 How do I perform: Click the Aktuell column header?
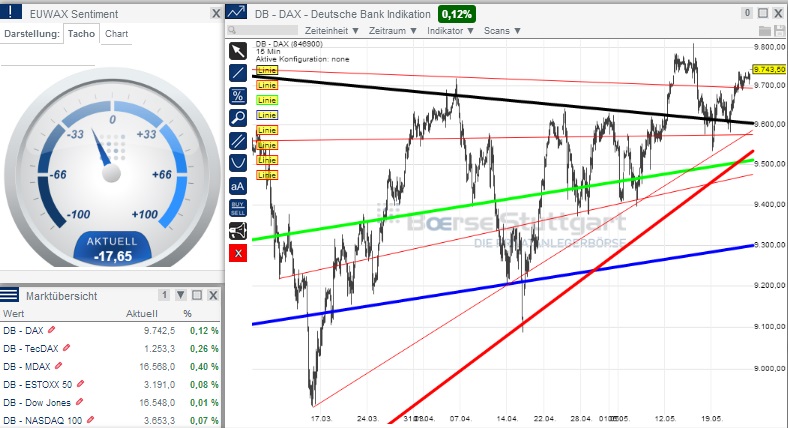142,313
